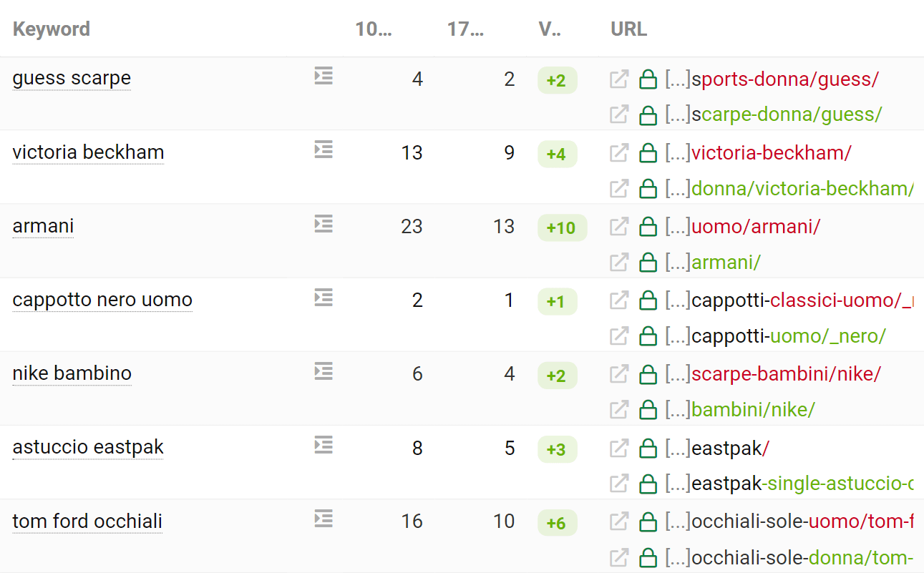The image size is (924, 573).
Task: Open external link for eastpak-single-astuccio URL
Action: [x=619, y=484]
